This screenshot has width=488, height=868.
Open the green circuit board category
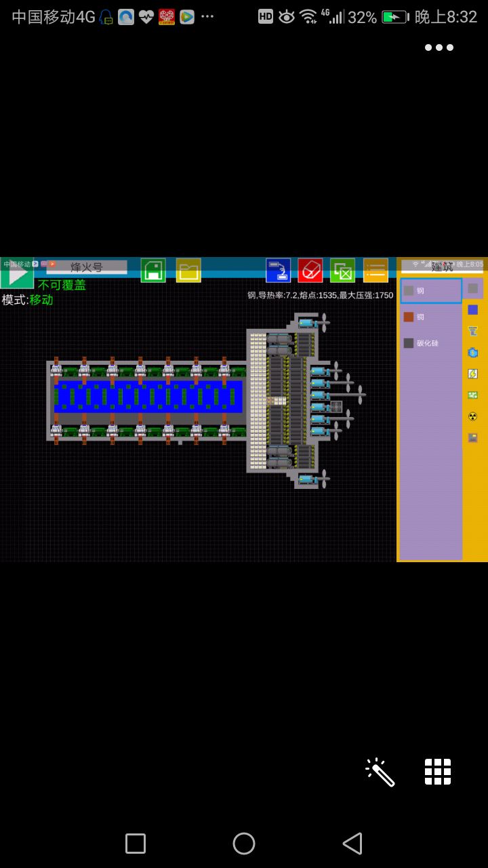pos(473,395)
